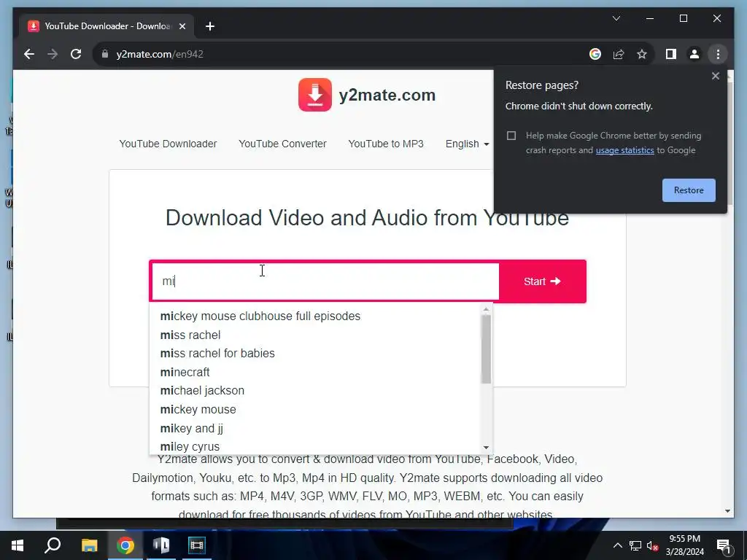747x560 pixels.
Task: Open the white card app on the taskbar
Action: click(x=161, y=545)
